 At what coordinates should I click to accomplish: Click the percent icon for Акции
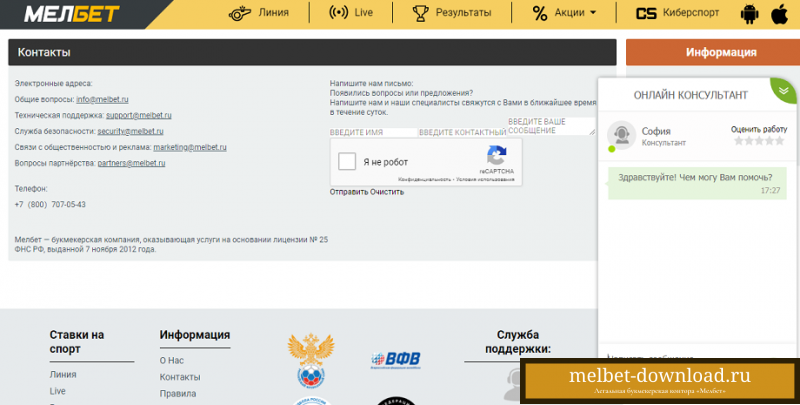point(540,13)
